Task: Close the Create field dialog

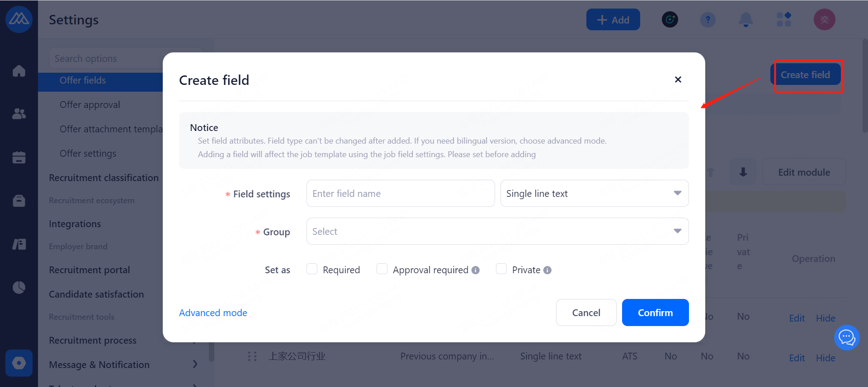Action: [x=678, y=79]
